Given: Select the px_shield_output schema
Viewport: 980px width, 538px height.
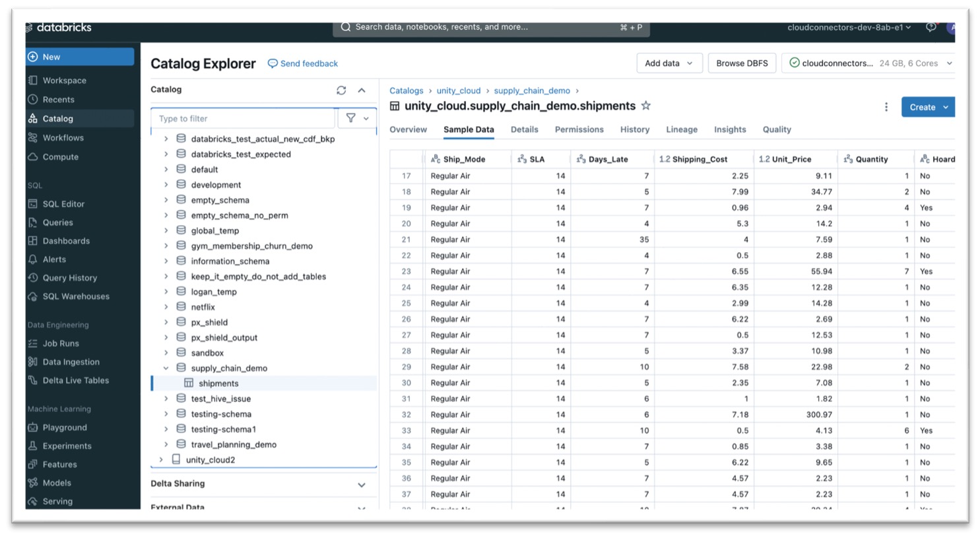Looking at the screenshot, I should tap(224, 338).
